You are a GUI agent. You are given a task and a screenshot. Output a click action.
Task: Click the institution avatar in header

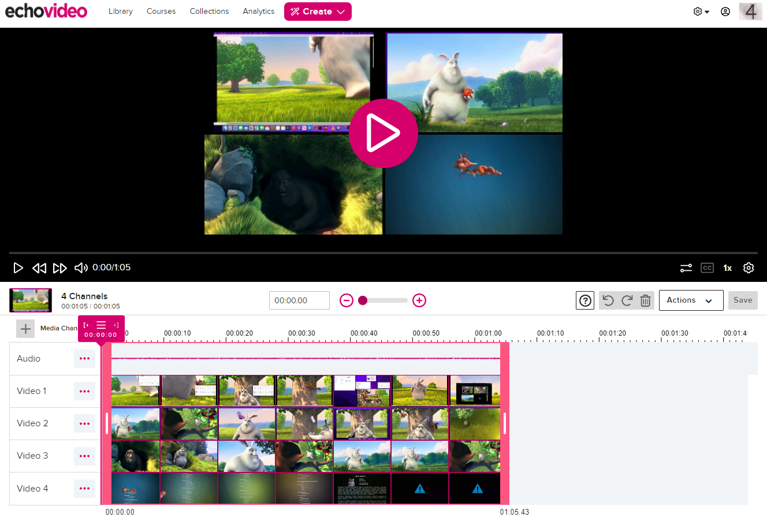(751, 11)
